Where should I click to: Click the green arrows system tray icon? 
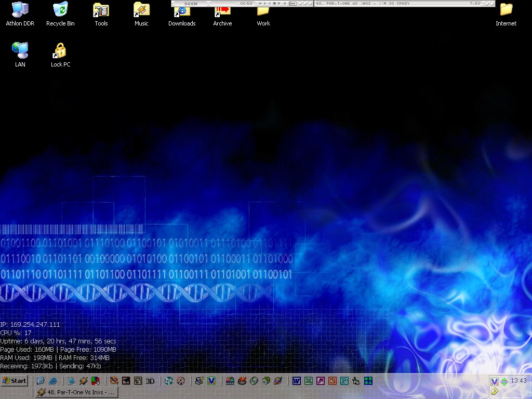[x=503, y=382]
